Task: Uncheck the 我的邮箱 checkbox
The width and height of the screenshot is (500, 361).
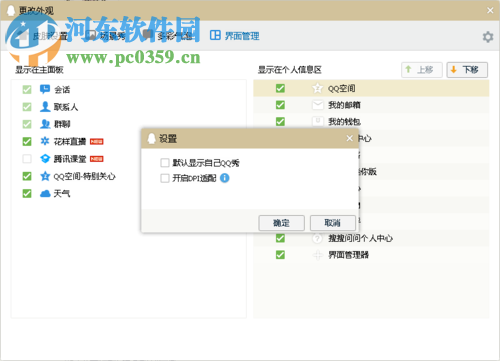Action: pos(280,105)
